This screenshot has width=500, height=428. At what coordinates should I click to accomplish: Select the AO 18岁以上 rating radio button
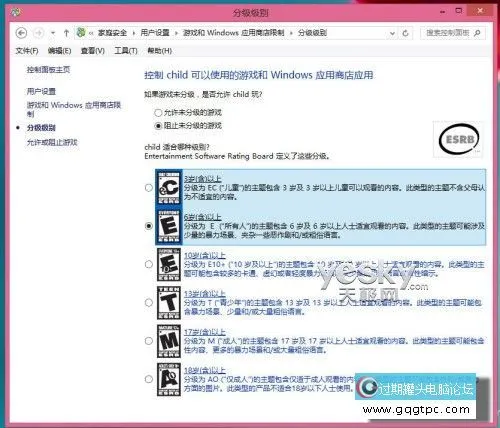149,379
